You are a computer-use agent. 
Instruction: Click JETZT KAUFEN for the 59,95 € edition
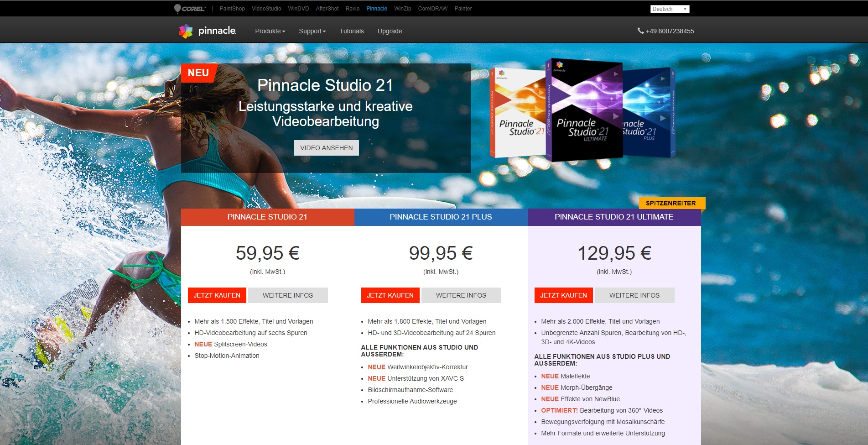[217, 295]
